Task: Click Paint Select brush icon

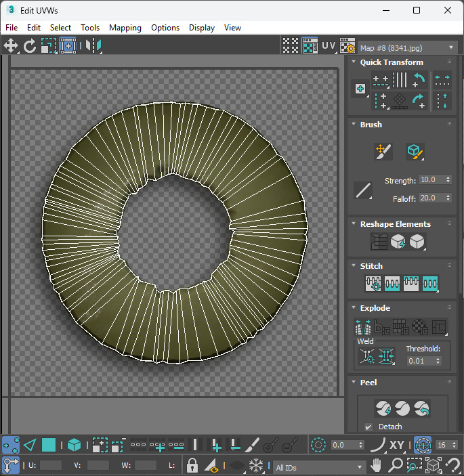Action: pyautogui.click(x=252, y=445)
